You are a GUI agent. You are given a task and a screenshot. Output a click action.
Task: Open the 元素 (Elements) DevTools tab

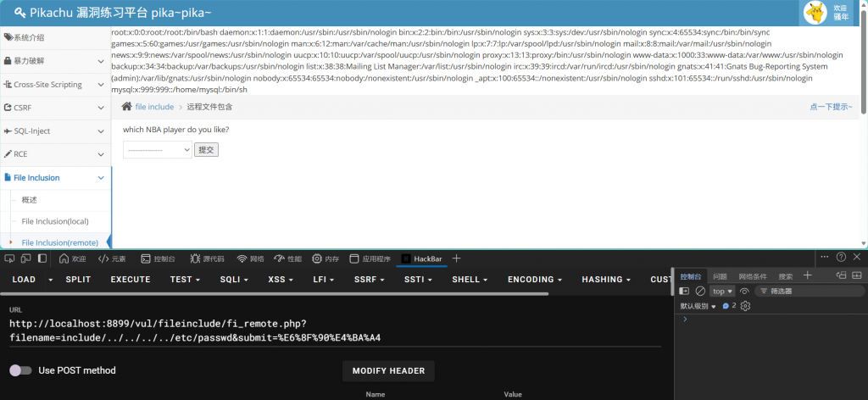tap(112, 258)
